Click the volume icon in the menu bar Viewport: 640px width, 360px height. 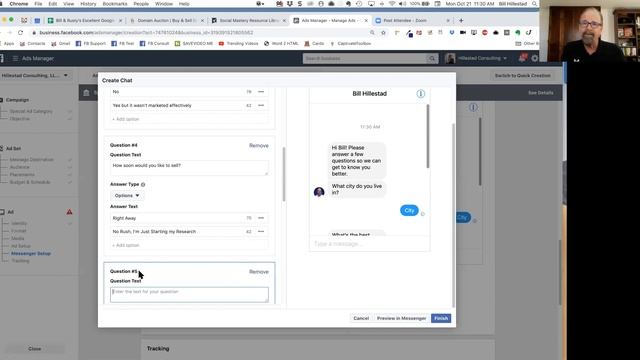click(x=402, y=4)
